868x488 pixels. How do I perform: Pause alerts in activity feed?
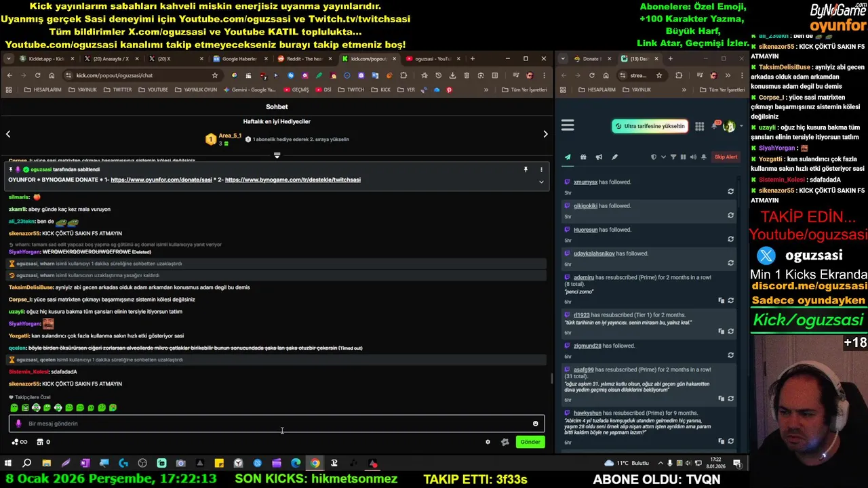tap(683, 157)
